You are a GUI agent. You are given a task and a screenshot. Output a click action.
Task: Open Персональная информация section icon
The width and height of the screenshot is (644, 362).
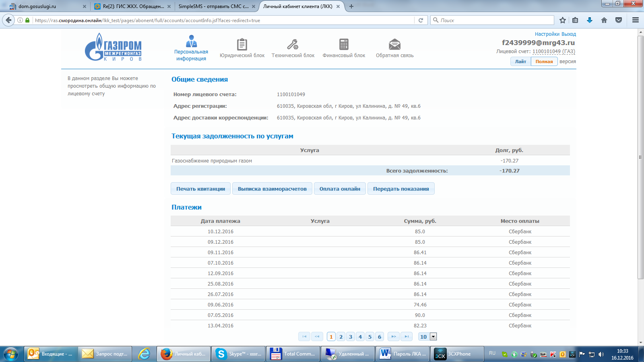click(x=191, y=41)
